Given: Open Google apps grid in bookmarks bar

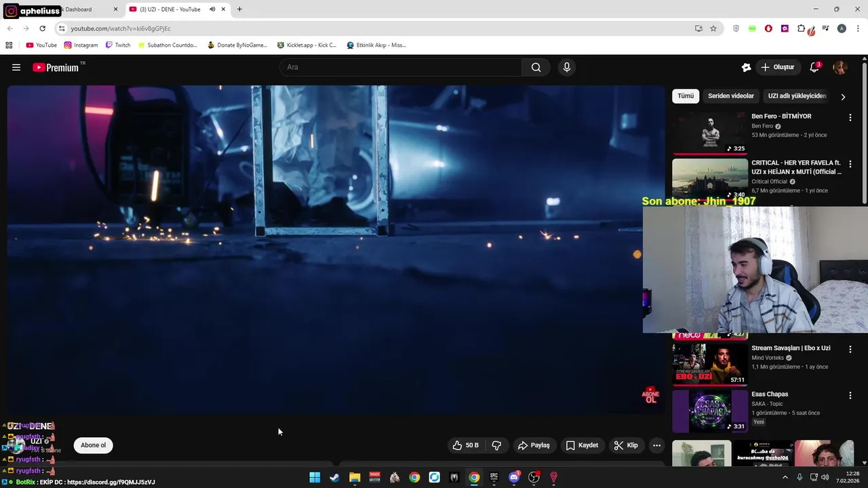Looking at the screenshot, I should pyautogui.click(x=9, y=45).
